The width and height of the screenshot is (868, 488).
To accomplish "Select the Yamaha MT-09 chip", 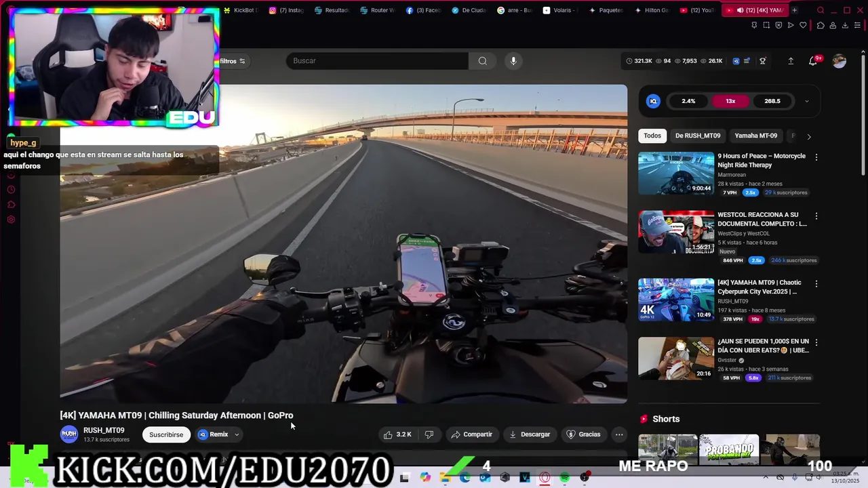I will tap(756, 136).
